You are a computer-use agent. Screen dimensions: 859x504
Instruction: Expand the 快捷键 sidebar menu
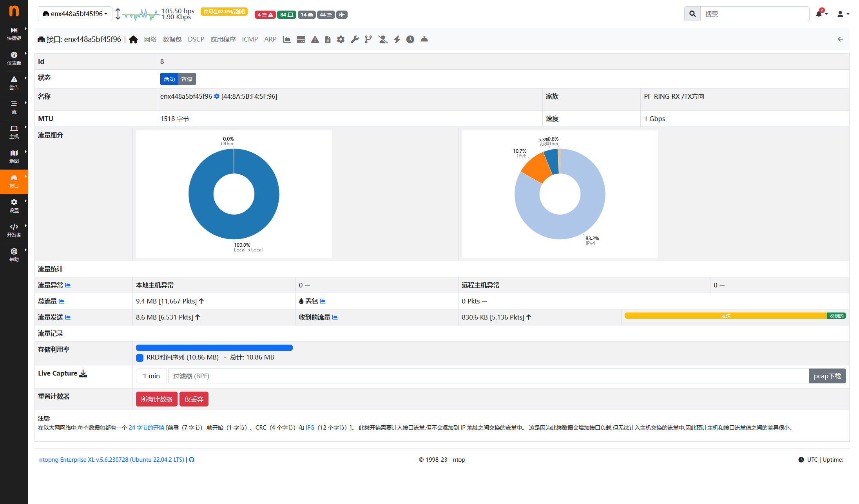14,34
